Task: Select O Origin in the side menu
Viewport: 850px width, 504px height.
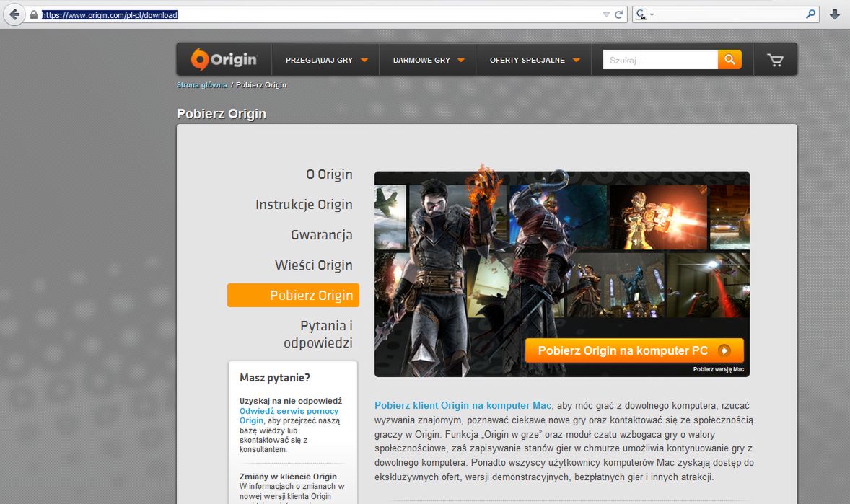Action: (329, 174)
